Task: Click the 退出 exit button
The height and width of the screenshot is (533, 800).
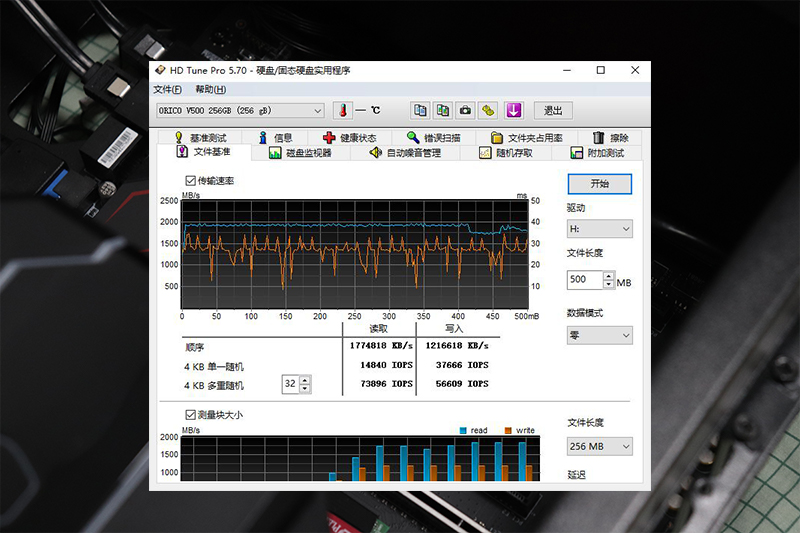Action: 553,110
